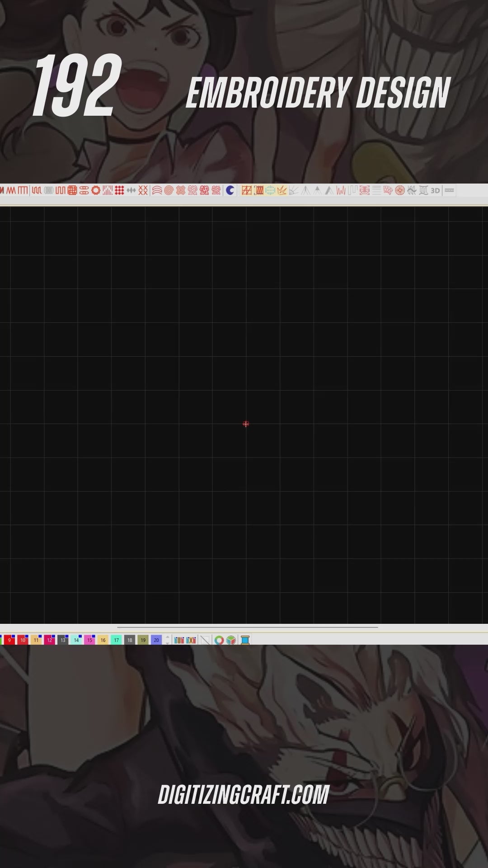Image resolution: width=488 pixels, height=868 pixels.
Task: Toggle the red framed grid fill icon
Action: point(247,191)
